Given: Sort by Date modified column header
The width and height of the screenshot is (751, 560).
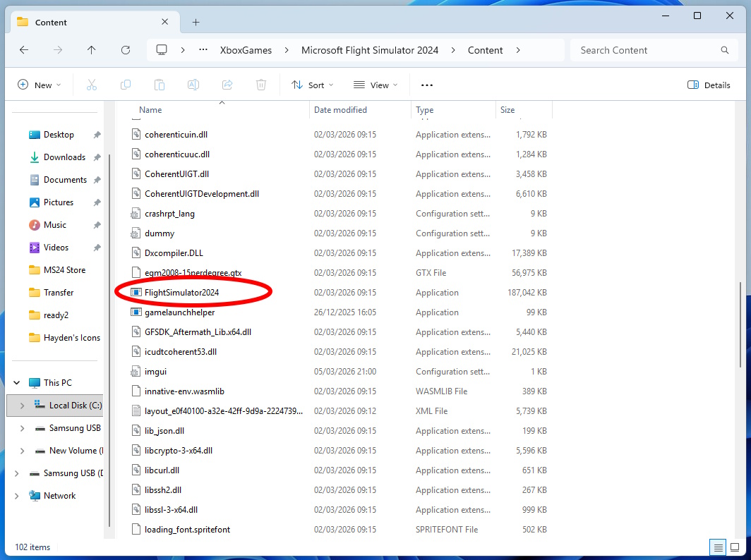Looking at the screenshot, I should tap(340, 109).
